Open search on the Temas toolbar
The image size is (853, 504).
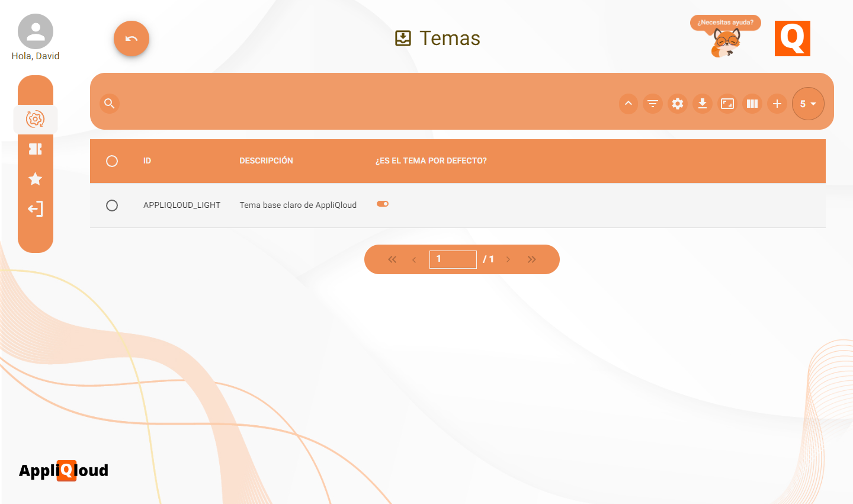coord(109,103)
